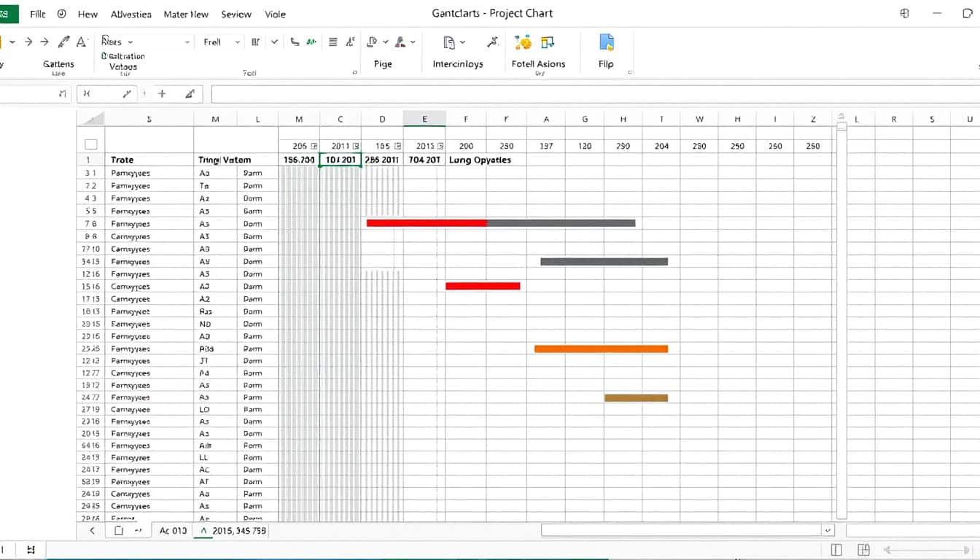Tick the checkbox above row 1
The image size is (980, 560).
(x=90, y=144)
